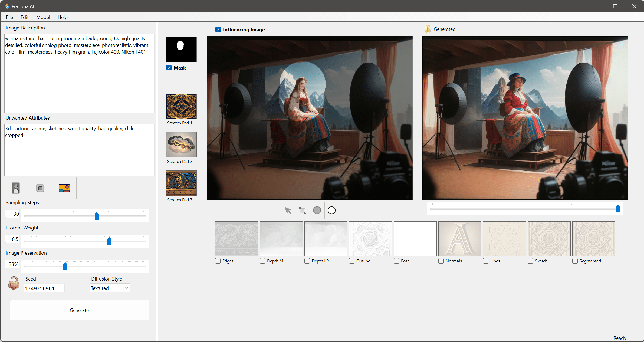Open the Diffusion Style dropdown
The image size is (644, 342).
[110, 288]
